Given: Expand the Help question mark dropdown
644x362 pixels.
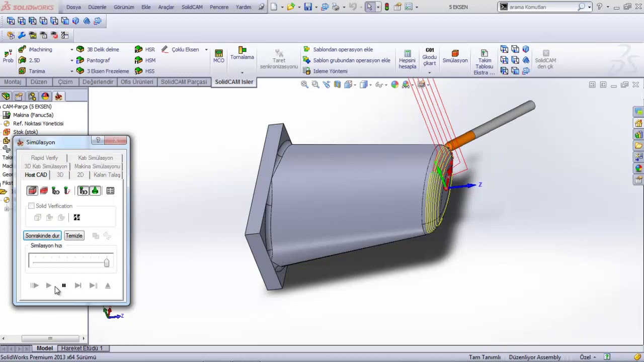Looking at the screenshot, I should (608, 7).
